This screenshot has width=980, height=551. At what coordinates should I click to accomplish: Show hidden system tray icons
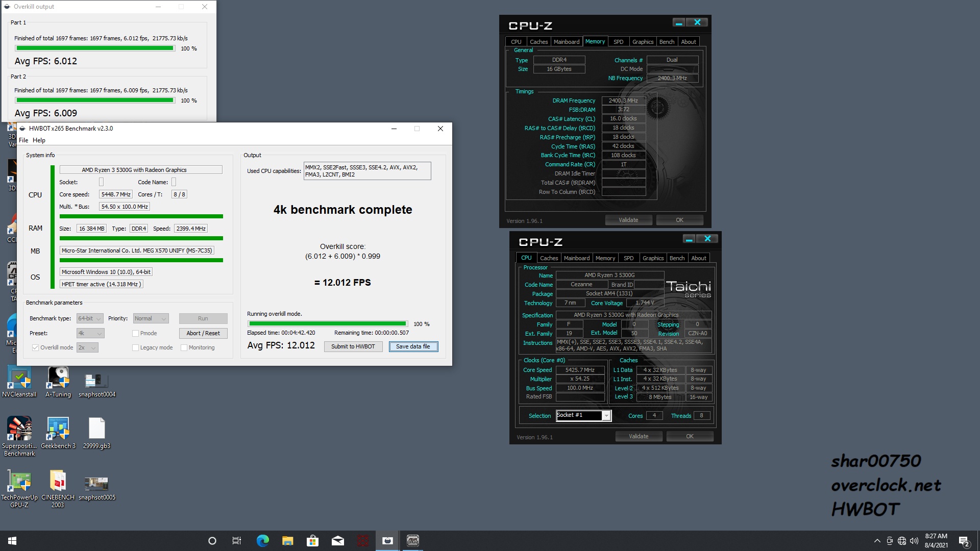(x=877, y=541)
